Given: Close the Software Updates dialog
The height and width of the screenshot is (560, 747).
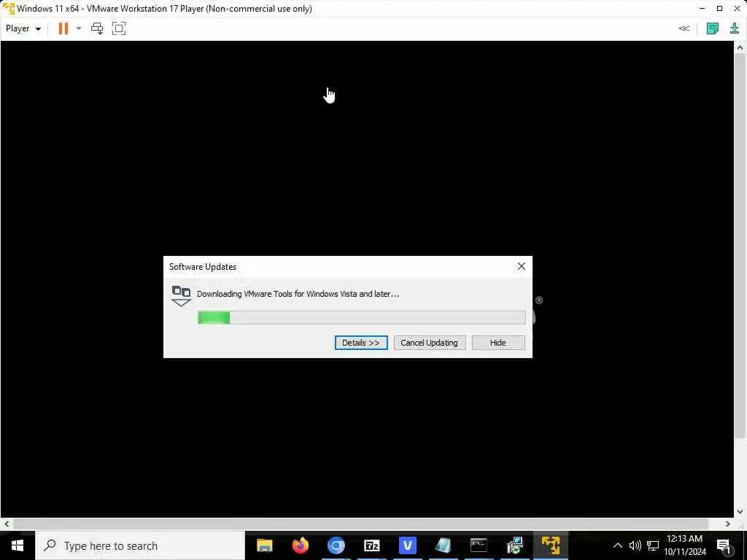Looking at the screenshot, I should 521,266.
